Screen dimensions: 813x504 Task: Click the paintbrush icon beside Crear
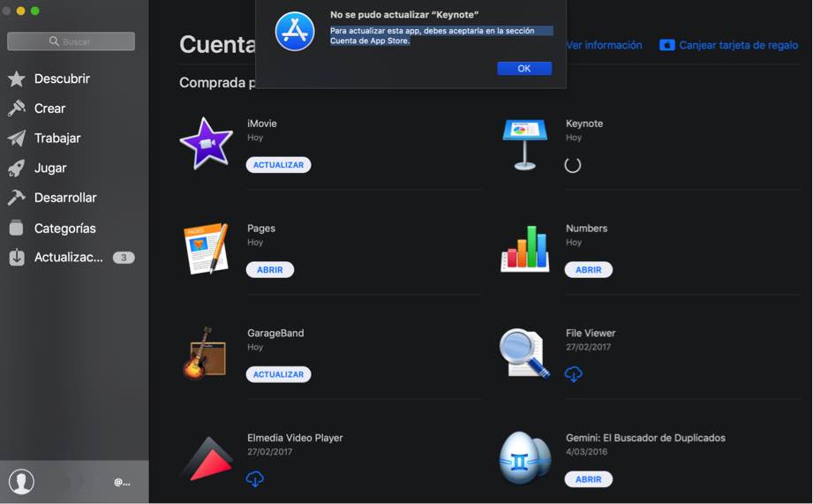click(x=17, y=108)
